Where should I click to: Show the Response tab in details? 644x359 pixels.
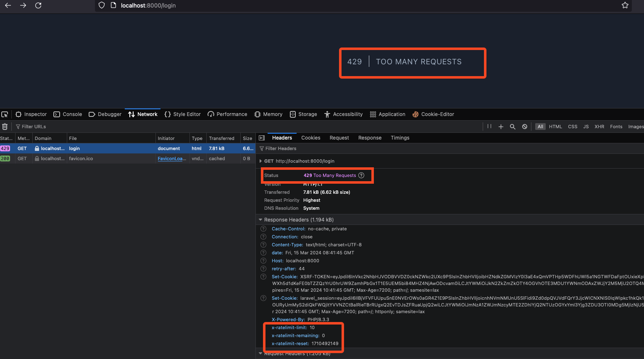pyautogui.click(x=370, y=138)
